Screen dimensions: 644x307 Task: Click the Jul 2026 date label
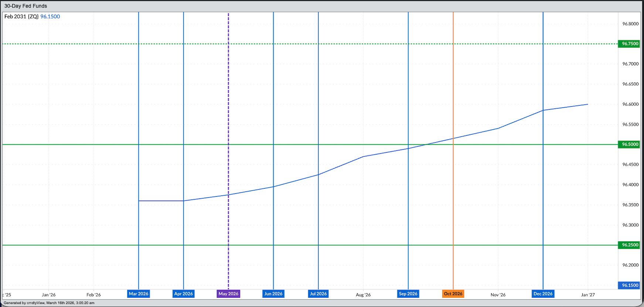(318, 294)
